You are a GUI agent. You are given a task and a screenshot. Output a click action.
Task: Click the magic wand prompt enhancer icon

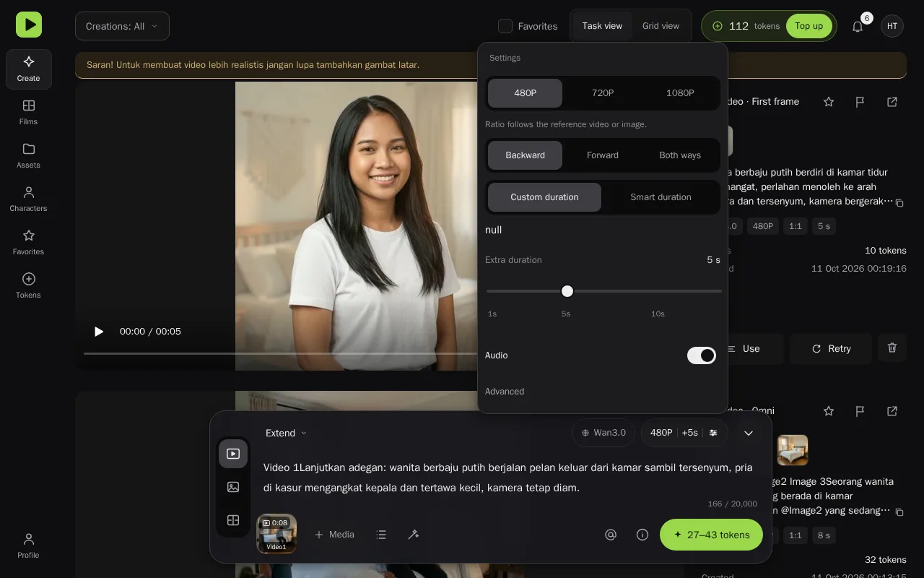click(x=414, y=535)
